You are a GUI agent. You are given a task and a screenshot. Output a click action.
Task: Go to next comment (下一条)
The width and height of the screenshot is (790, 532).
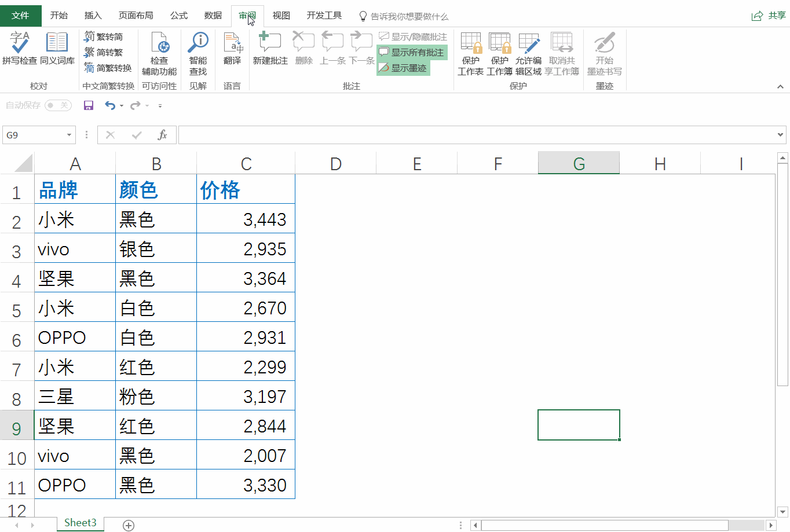361,49
